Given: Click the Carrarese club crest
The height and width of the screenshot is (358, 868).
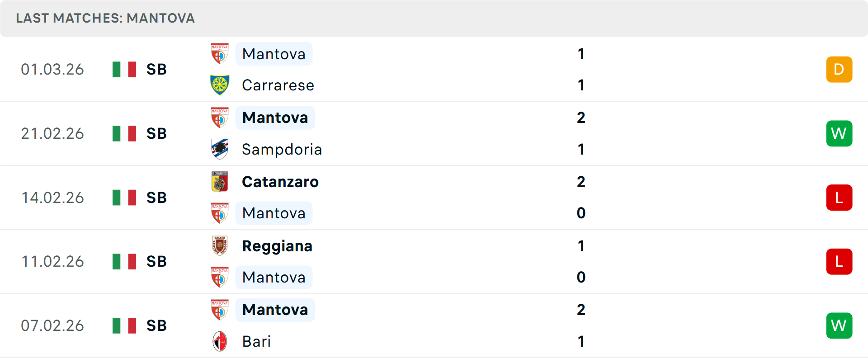Looking at the screenshot, I should (x=220, y=85).
